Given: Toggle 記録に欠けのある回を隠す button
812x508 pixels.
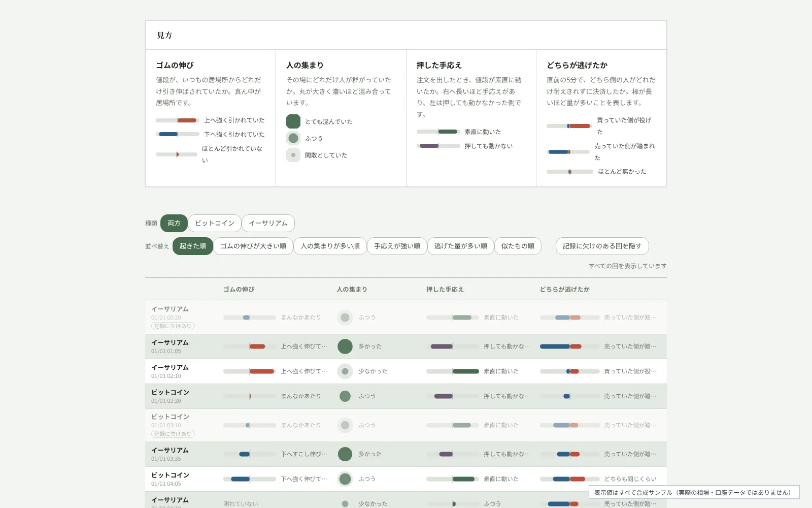Looking at the screenshot, I should pyautogui.click(x=602, y=246).
